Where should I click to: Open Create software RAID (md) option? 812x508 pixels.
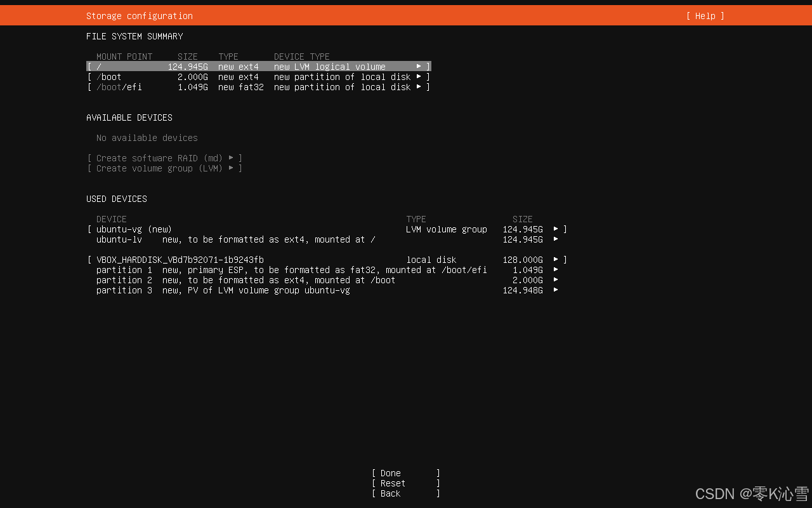point(165,158)
